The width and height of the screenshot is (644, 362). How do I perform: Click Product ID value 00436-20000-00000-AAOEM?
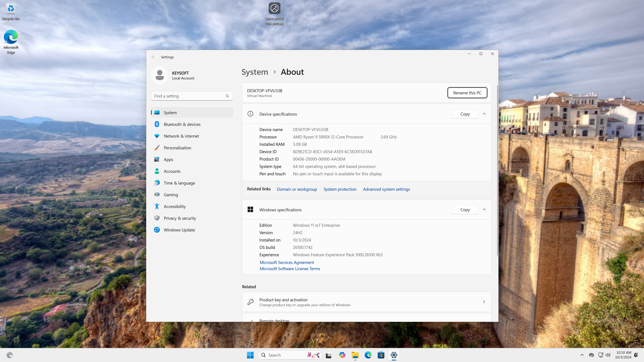[319, 159]
